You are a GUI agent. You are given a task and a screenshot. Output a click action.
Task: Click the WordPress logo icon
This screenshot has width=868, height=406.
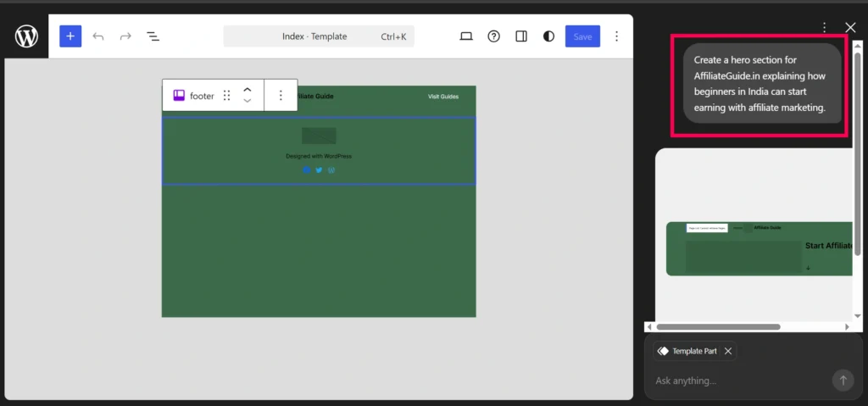[26, 36]
